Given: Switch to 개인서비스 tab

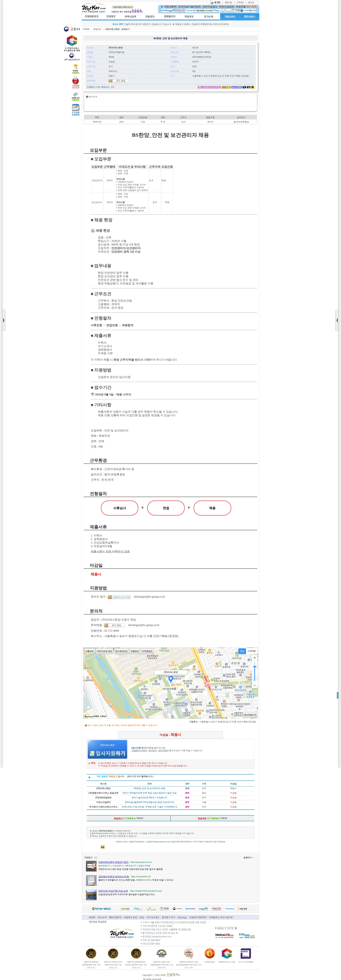Looking at the screenshot, I should coord(250,17).
